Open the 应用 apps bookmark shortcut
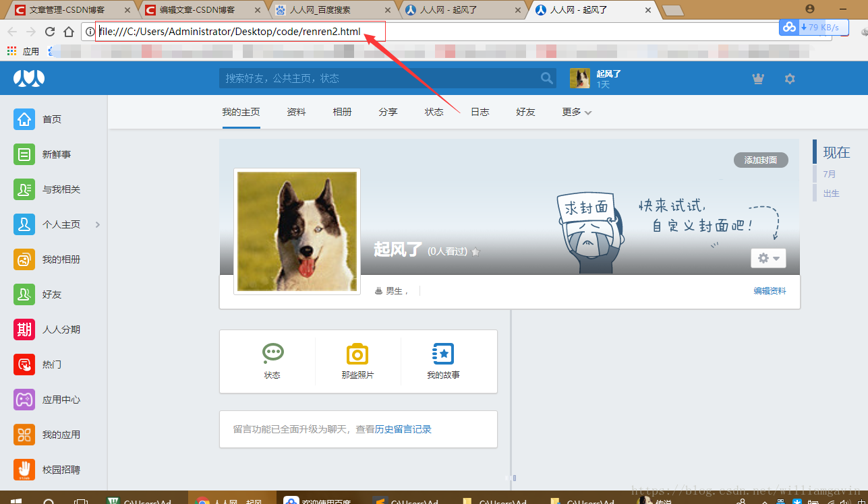 (23, 51)
